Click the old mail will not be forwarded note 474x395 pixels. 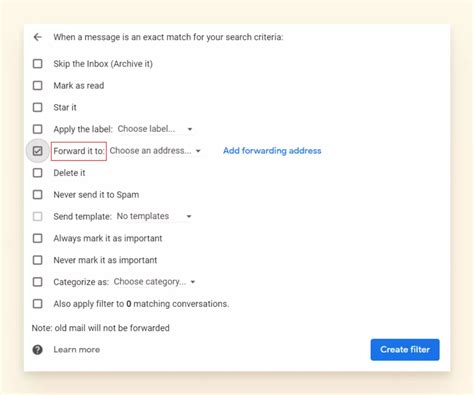[x=101, y=328]
